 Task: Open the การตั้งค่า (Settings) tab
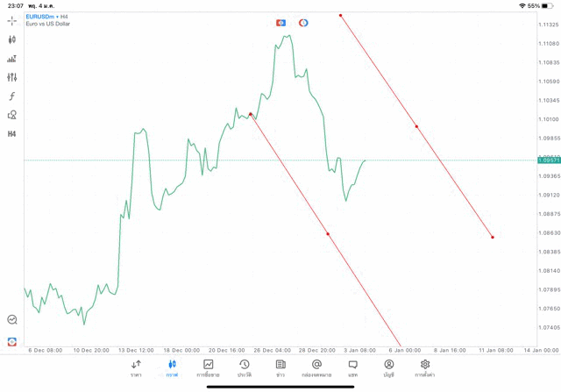[425, 368]
